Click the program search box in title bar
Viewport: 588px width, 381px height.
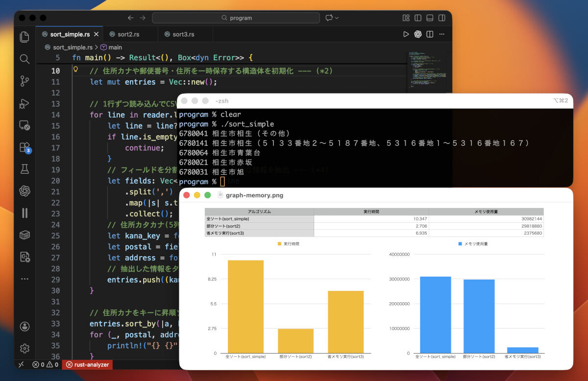pos(236,18)
